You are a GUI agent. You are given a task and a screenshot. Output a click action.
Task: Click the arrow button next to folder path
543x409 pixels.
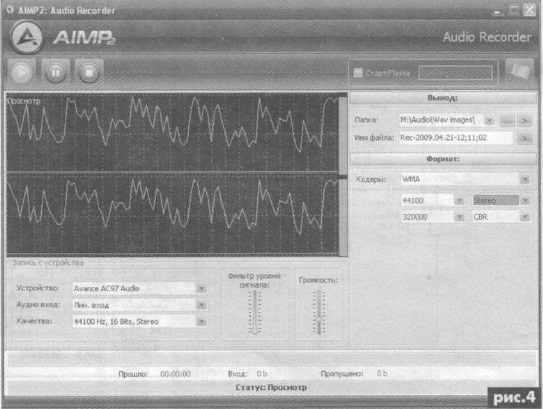[x=525, y=121]
